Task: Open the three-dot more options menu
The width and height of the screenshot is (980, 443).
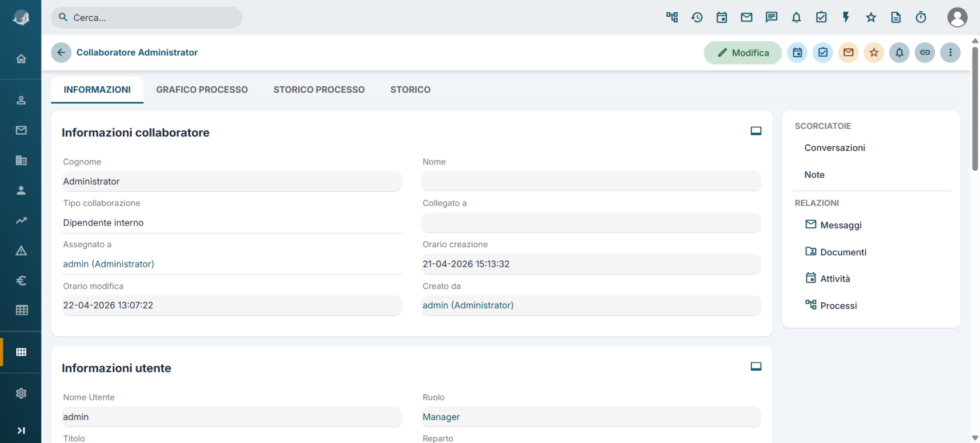Action: 950,52
